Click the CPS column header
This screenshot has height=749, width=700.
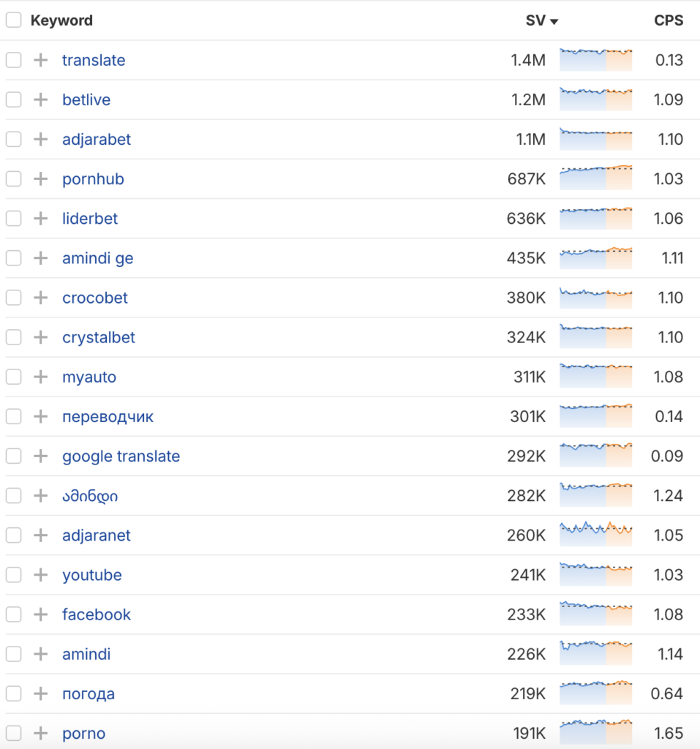(x=669, y=20)
